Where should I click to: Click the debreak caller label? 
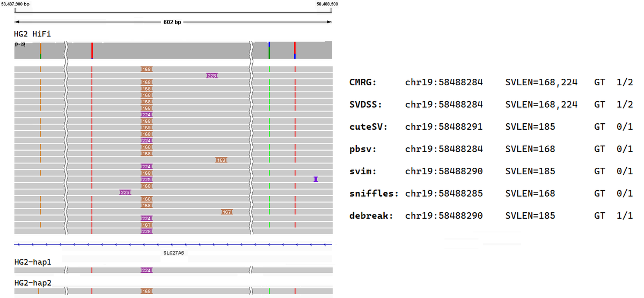371,216
